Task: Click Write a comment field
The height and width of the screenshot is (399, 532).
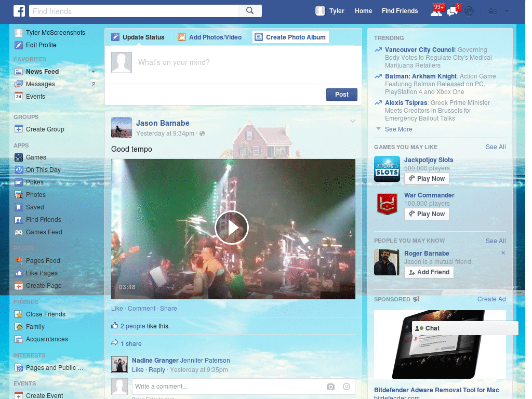Action: tap(228, 387)
